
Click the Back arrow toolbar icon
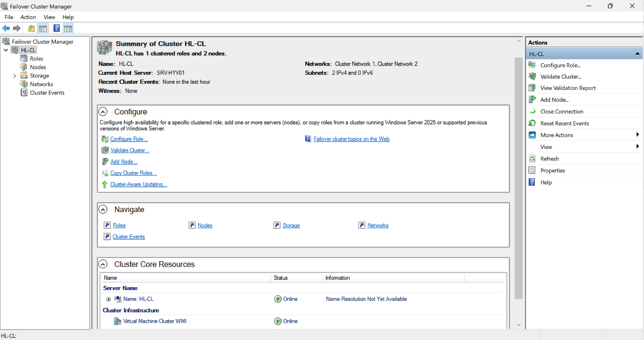point(6,28)
